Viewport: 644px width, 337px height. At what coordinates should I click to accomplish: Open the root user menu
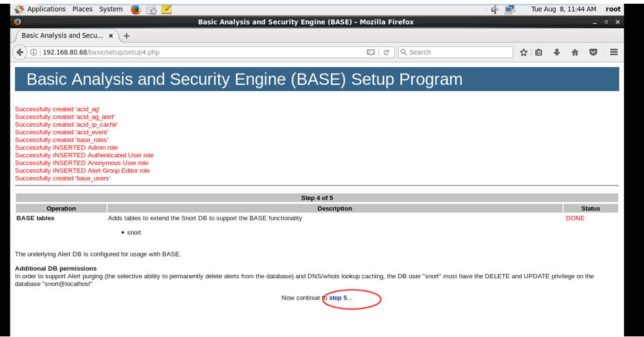[x=613, y=9]
